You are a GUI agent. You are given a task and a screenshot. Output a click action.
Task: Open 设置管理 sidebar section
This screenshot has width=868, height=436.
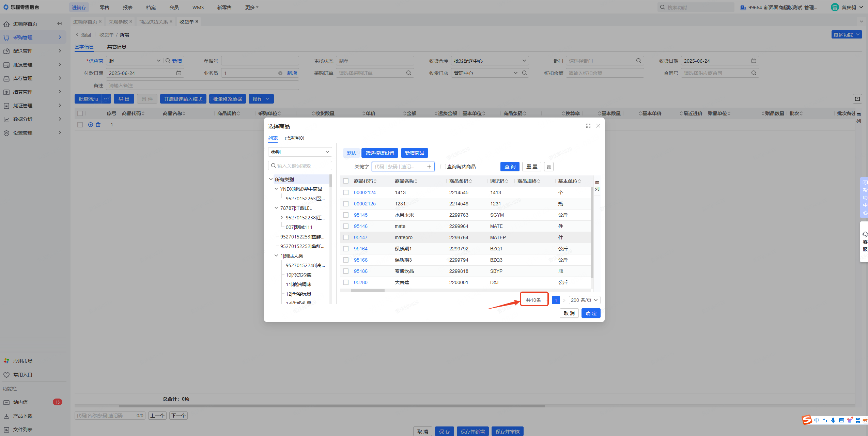pos(33,133)
